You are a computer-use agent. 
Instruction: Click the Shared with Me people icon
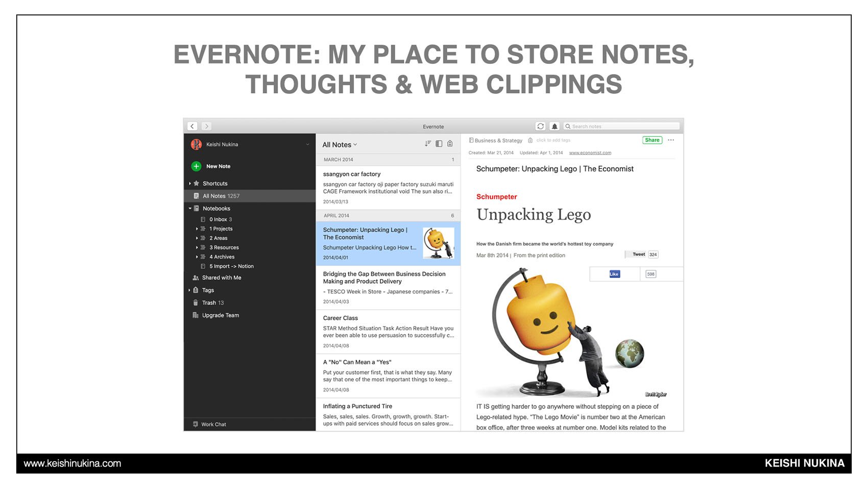pyautogui.click(x=196, y=278)
